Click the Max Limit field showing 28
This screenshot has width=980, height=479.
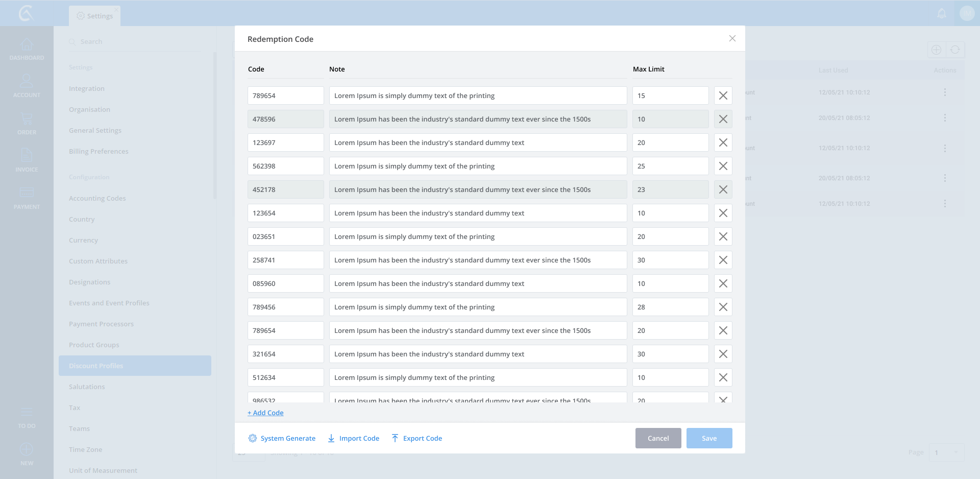(x=670, y=307)
